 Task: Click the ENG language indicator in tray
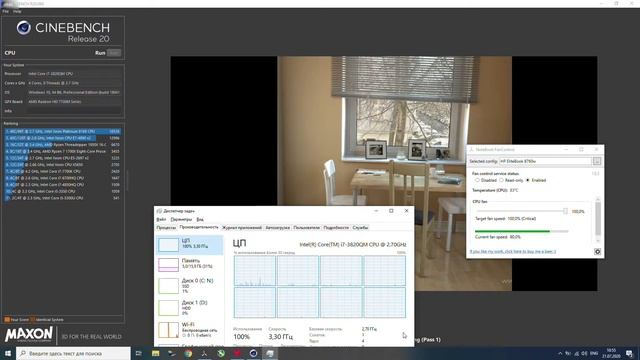pos(594,353)
